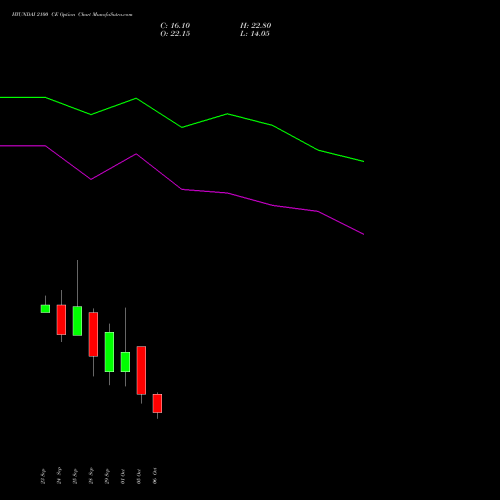
Task: Click the '29 Sep' date axis label
Action: point(107,476)
